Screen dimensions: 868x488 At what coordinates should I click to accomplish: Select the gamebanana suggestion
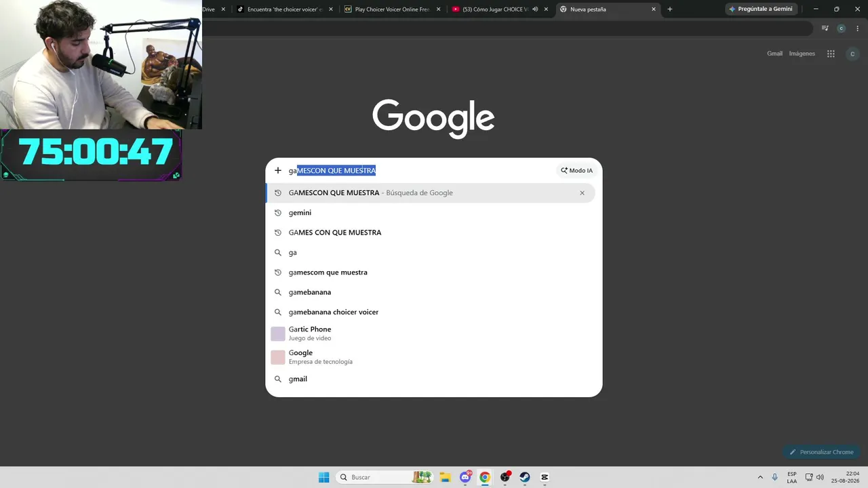click(x=431, y=292)
